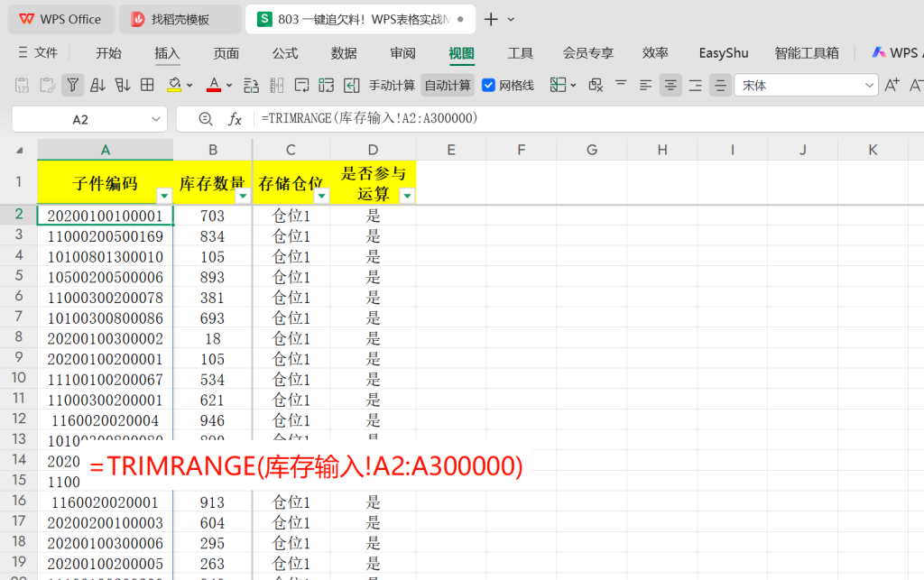
Task: Click into the formula bar input
Action: point(589,119)
